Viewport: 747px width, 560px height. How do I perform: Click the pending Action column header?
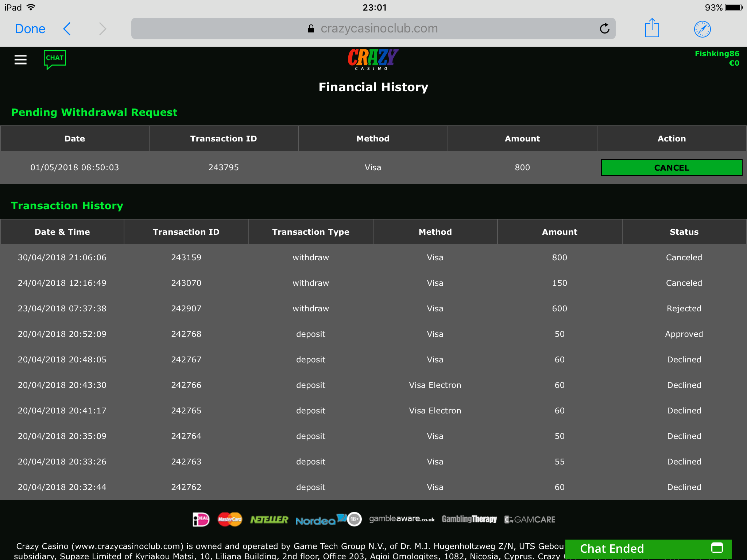671,139
